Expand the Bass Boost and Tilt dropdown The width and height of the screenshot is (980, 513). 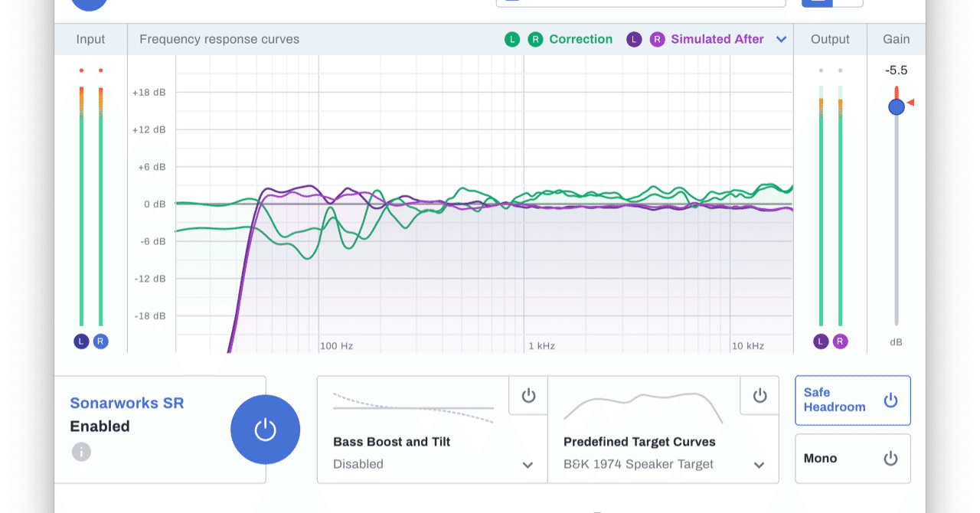[x=528, y=465]
